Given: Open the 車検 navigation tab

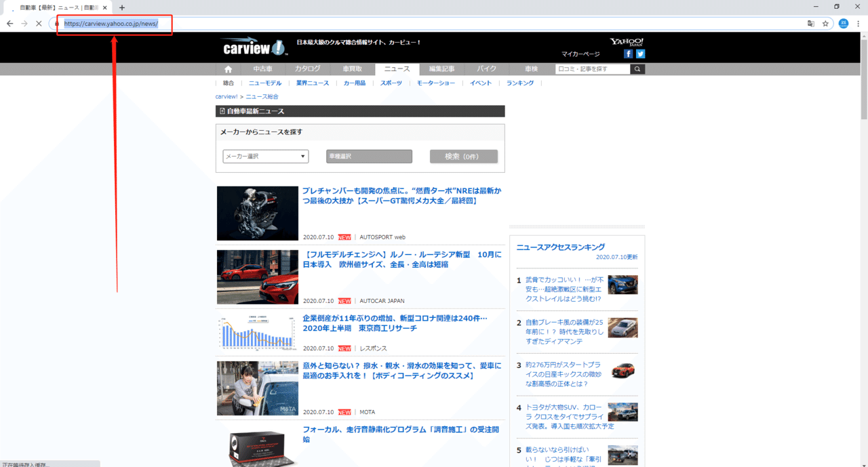Looking at the screenshot, I should click(531, 69).
